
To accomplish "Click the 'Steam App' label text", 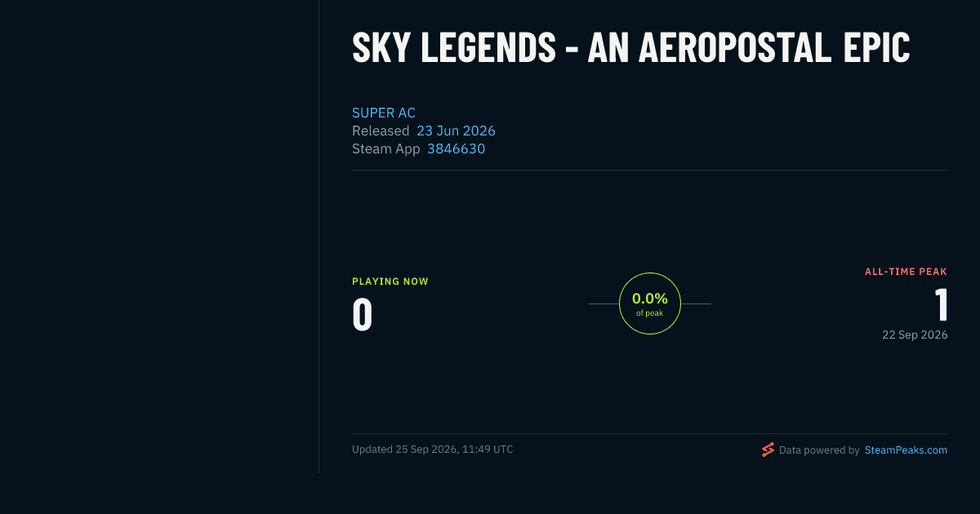I will point(386,148).
